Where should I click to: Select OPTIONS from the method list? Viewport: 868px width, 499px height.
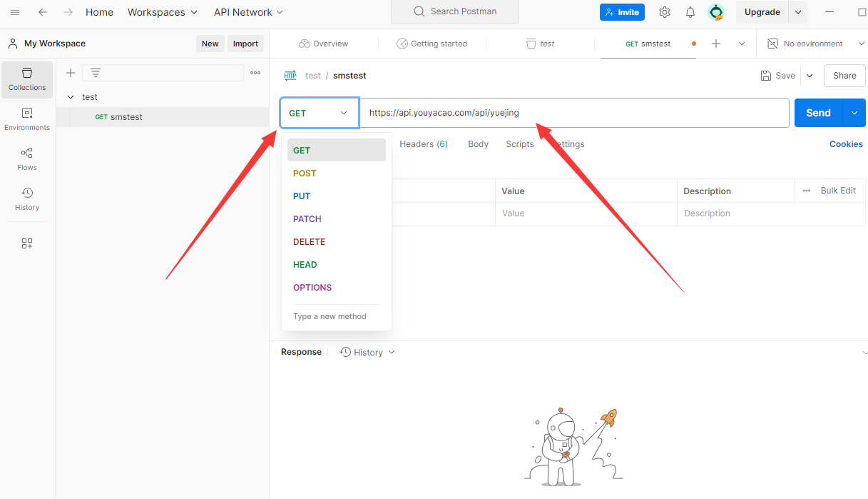click(337, 288)
